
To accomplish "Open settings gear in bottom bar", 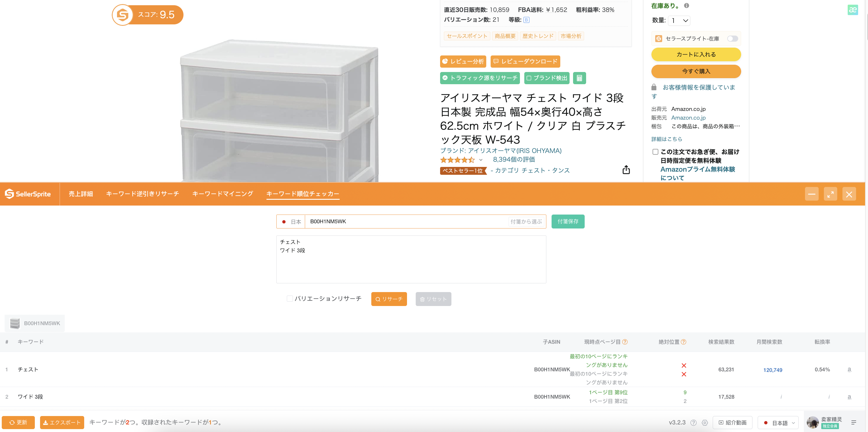I will tap(705, 423).
